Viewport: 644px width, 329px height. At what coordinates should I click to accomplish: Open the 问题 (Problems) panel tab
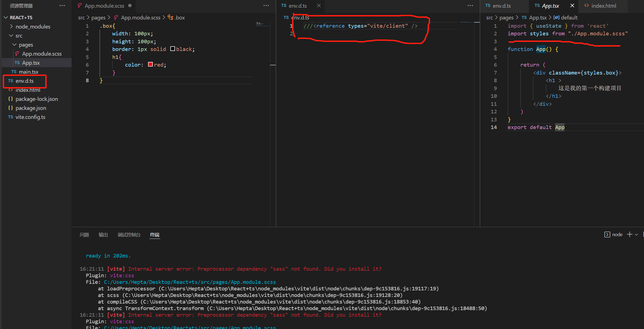pos(84,234)
